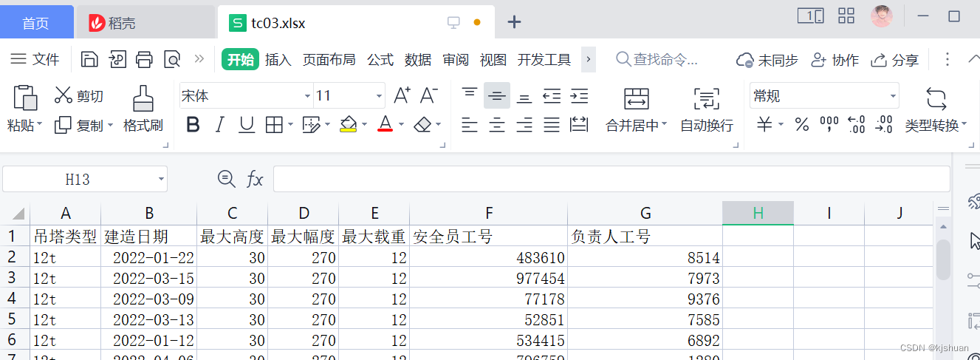
Task: Click the export/save-as icon next to Save
Action: point(117,59)
